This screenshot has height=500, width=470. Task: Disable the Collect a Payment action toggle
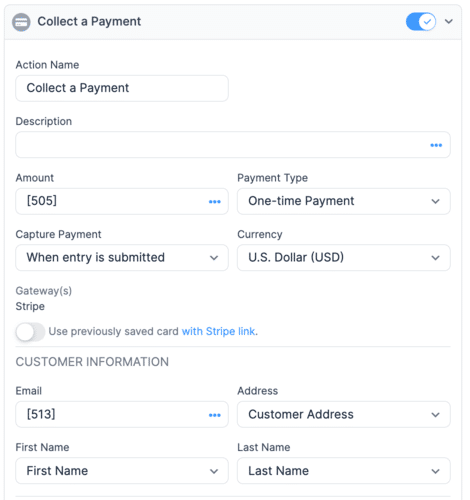[421, 22]
